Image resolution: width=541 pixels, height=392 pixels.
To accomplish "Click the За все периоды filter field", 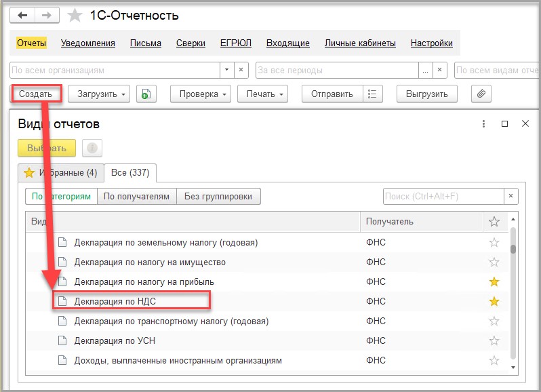I will [337, 70].
